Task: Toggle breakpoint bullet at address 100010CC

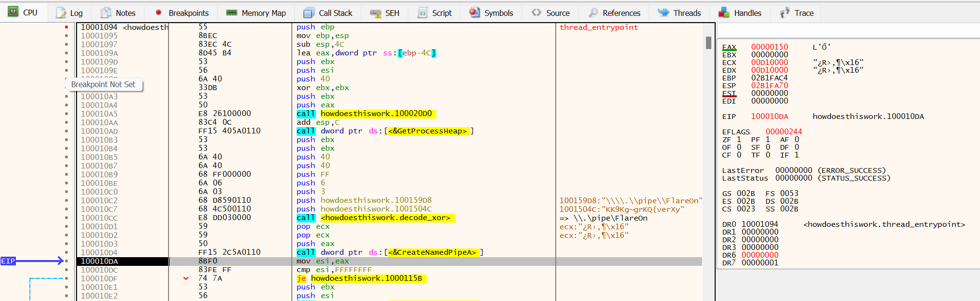Action: pyautogui.click(x=66, y=218)
